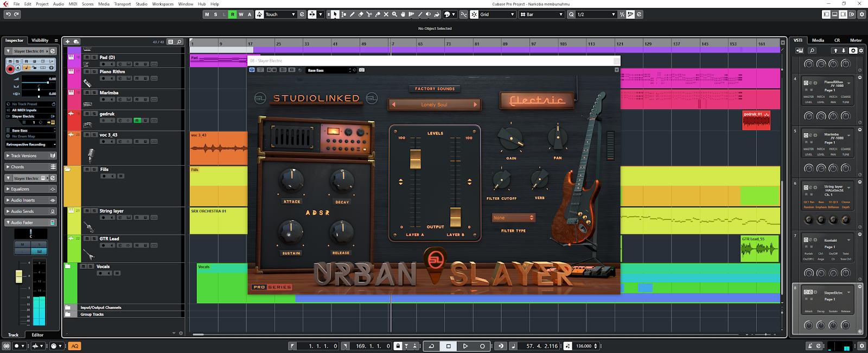This screenshot has width=868, height=353.
Task: Select the Range Selection tool
Action: pos(344,15)
